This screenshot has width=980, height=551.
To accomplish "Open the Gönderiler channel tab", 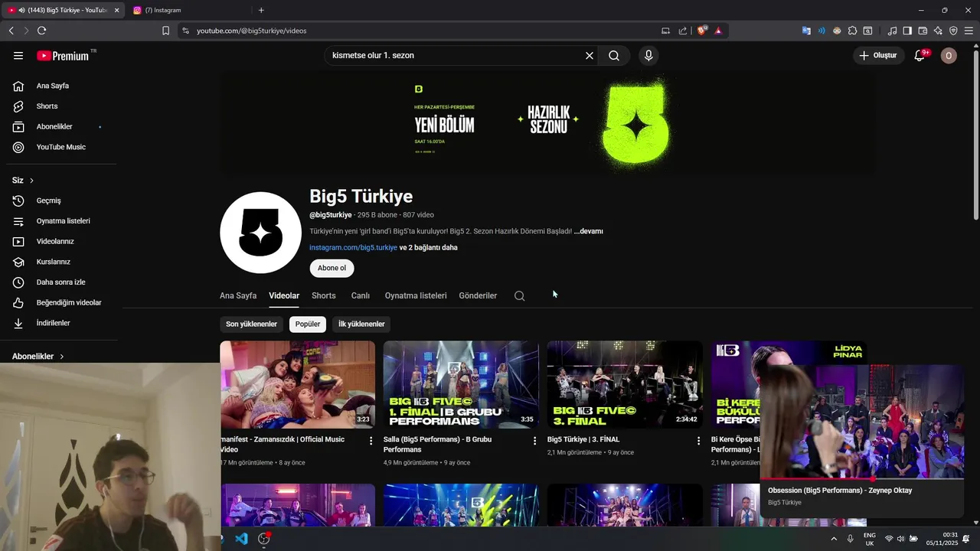I will click(x=478, y=296).
